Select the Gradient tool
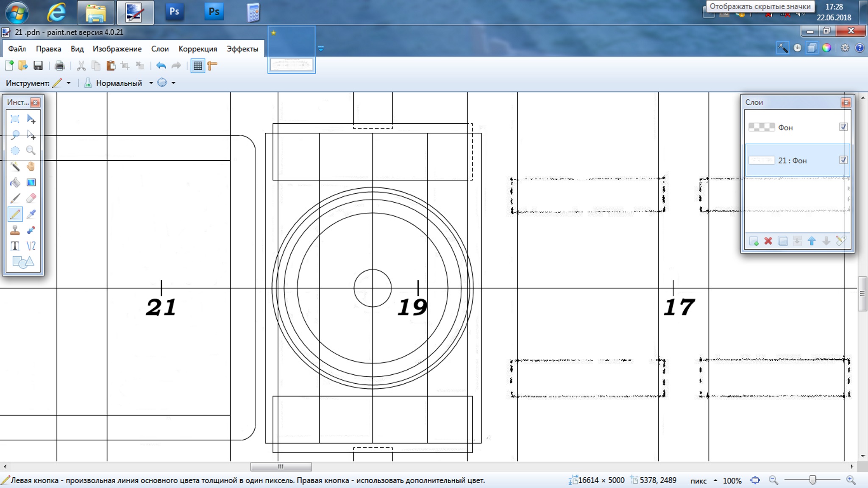The height and width of the screenshot is (488, 868). [31, 182]
